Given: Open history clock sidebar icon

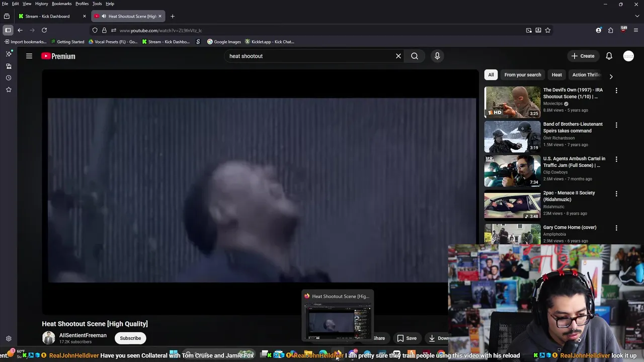Looking at the screenshot, I should pyautogui.click(x=9, y=78).
